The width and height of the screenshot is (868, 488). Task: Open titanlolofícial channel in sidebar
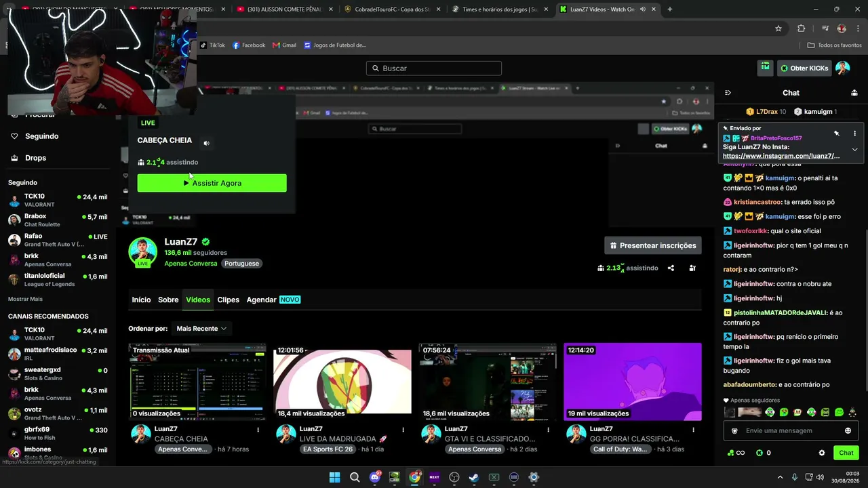pos(58,280)
